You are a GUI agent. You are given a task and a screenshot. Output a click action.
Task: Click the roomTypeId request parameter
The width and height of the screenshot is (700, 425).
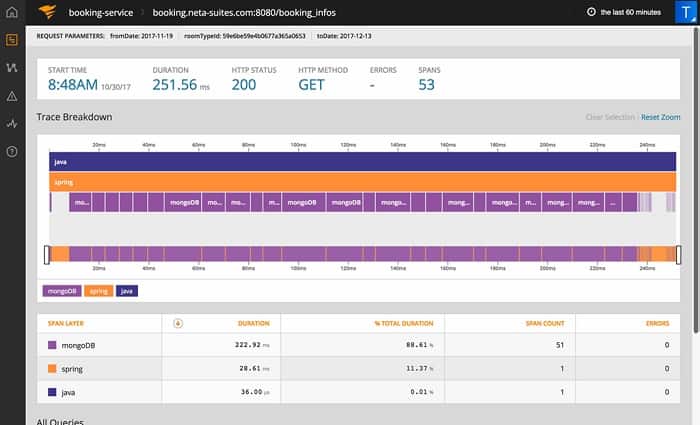coord(245,36)
